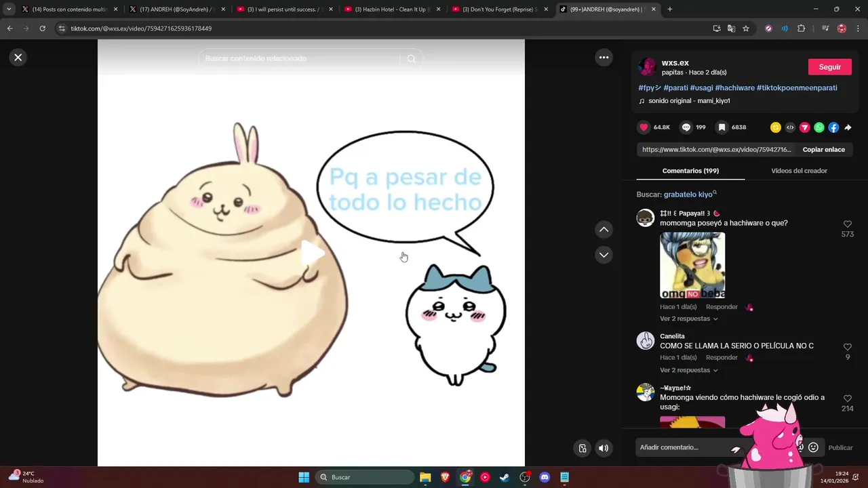The image size is (868, 488).
Task: Open the emoji picker in comment box
Action: (x=813, y=447)
